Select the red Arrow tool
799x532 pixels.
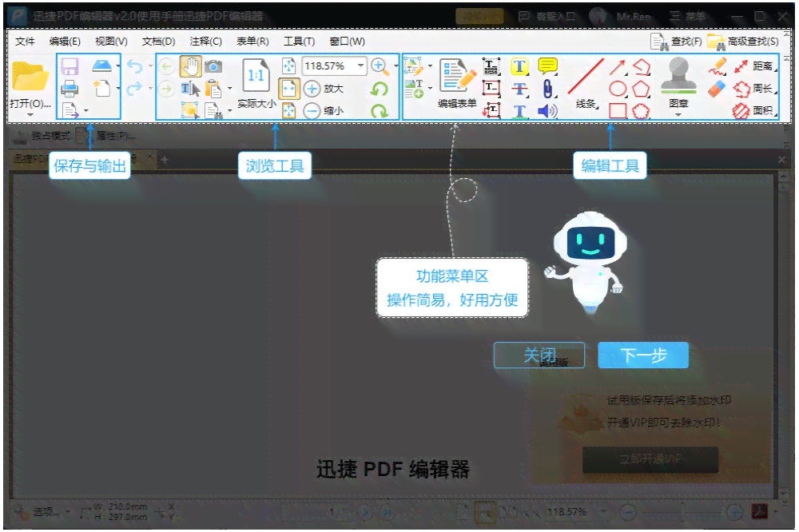tap(618, 67)
